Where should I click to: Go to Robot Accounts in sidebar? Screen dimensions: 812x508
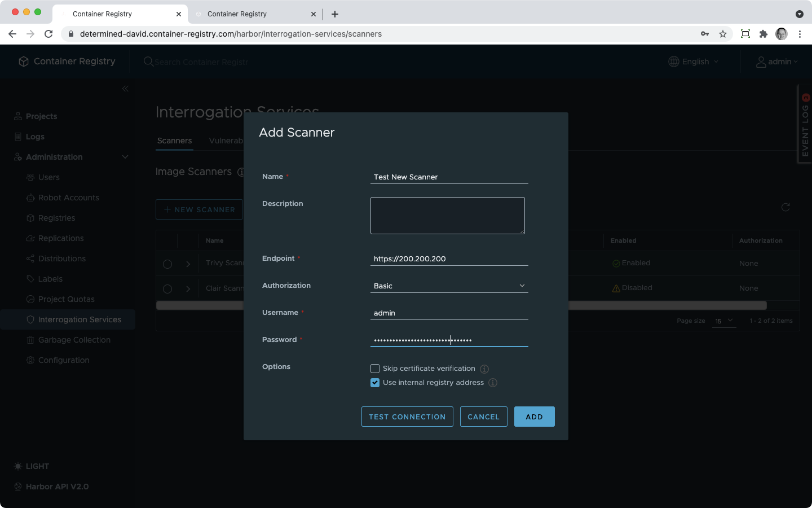[x=68, y=198]
